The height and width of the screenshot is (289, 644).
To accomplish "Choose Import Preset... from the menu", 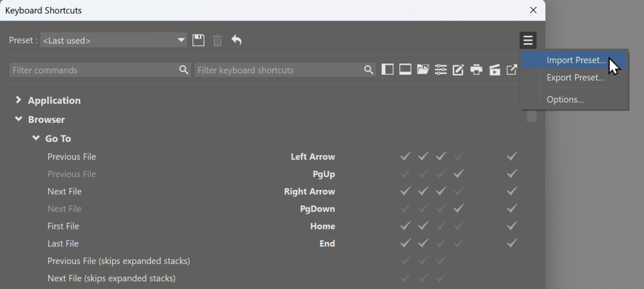I will pos(574,60).
